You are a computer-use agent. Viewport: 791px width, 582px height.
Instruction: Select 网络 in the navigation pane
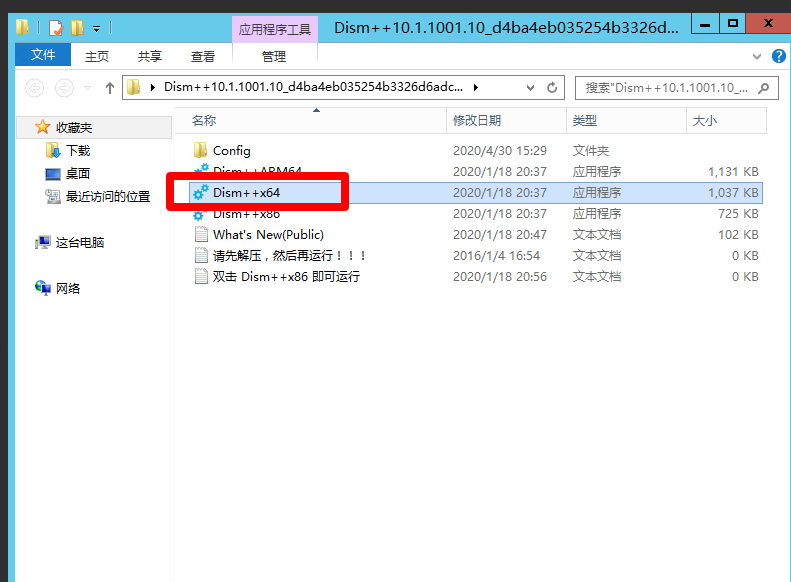[68, 288]
